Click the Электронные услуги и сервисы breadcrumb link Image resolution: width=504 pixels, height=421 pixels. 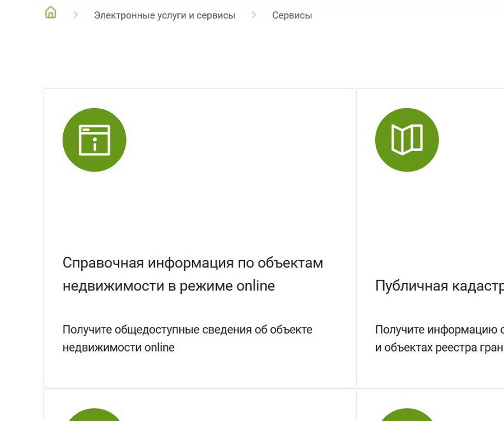click(165, 15)
